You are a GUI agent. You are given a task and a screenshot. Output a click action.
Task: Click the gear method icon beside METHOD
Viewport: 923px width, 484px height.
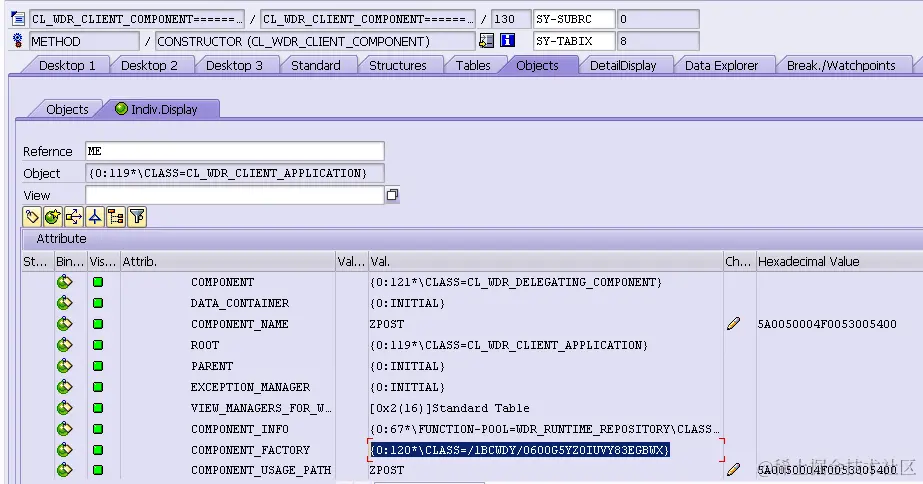(18, 41)
